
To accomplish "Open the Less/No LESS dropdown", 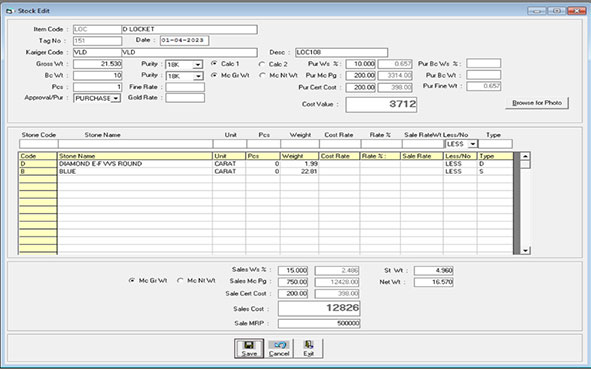I will 473,144.
